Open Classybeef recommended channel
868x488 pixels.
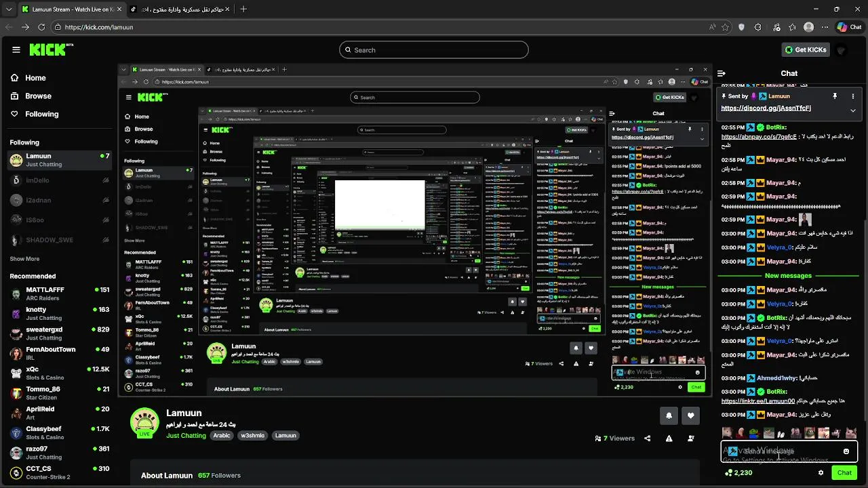pos(59,432)
